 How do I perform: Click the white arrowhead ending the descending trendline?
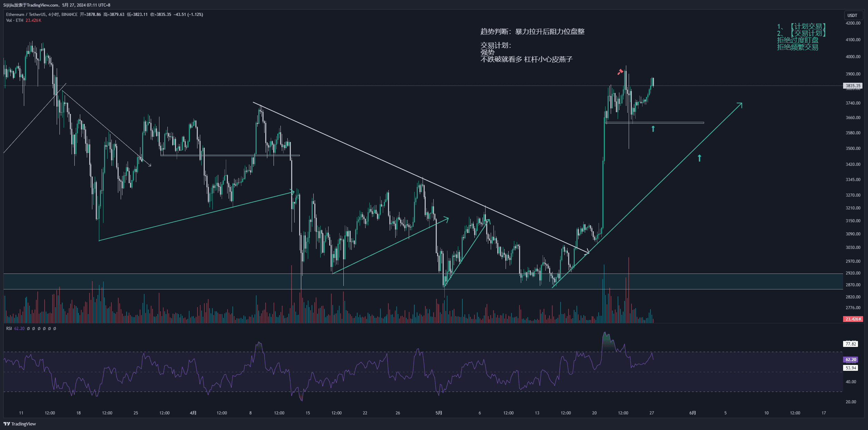[587, 252]
